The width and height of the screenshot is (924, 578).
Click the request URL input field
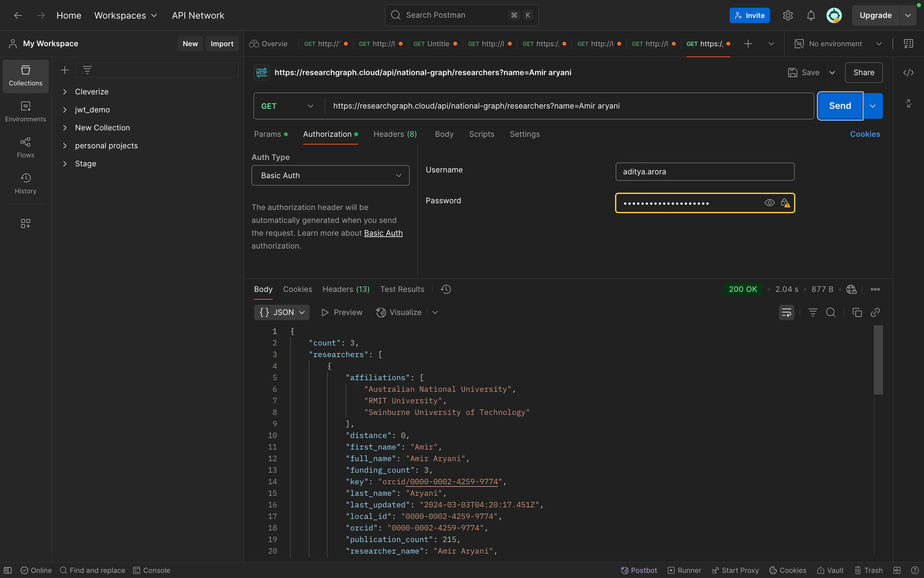coord(569,106)
